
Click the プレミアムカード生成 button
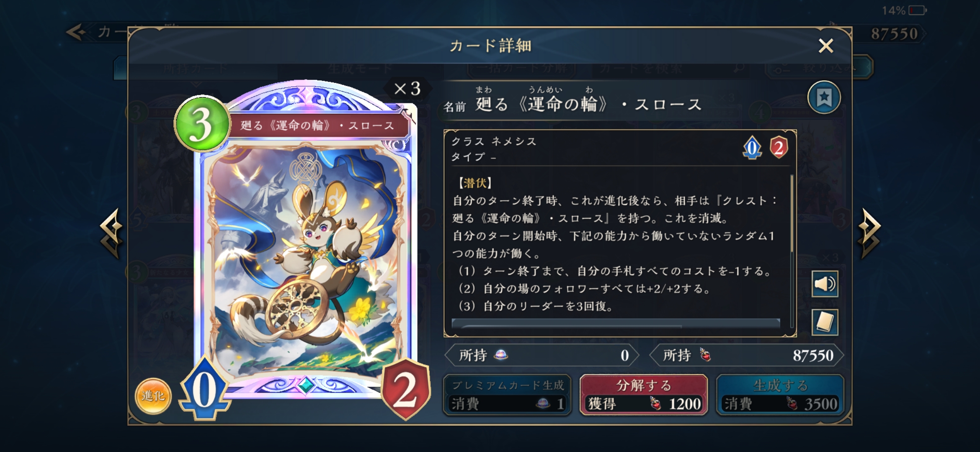point(507,395)
